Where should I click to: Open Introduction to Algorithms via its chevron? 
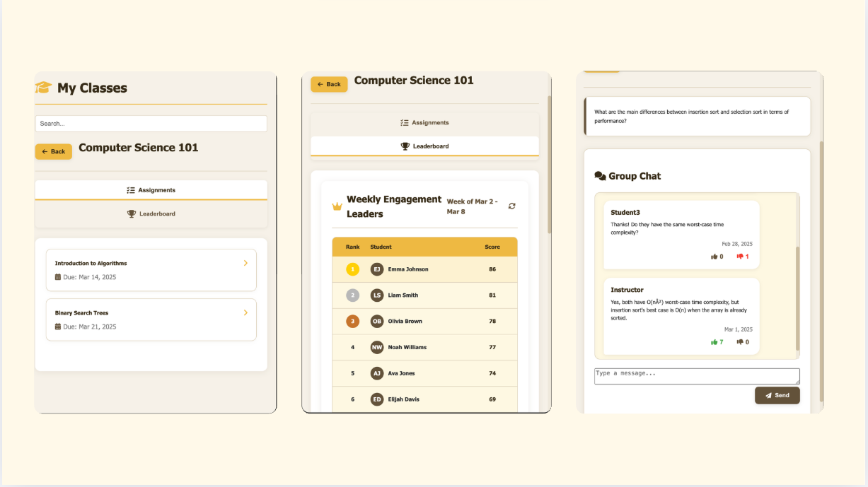pos(245,263)
